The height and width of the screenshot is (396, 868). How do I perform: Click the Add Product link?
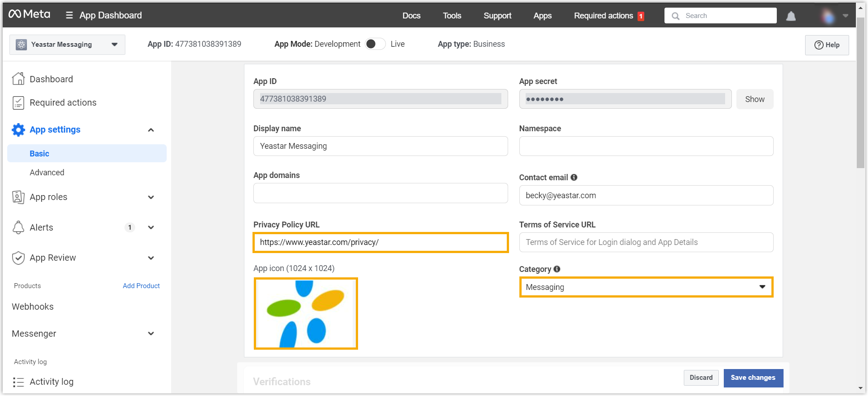pyautogui.click(x=141, y=286)
